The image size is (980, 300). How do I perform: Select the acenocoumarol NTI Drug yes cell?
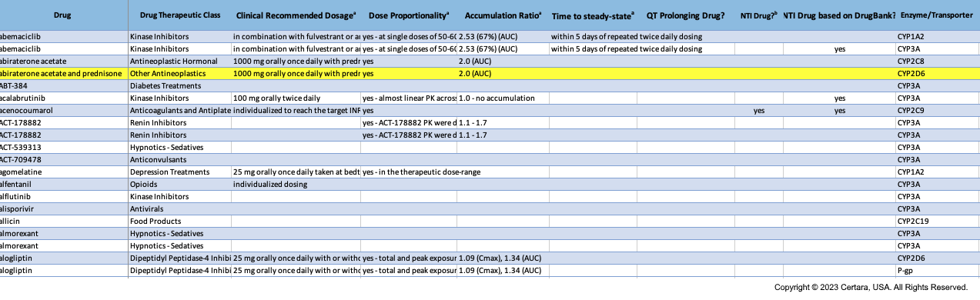point(758,111)
